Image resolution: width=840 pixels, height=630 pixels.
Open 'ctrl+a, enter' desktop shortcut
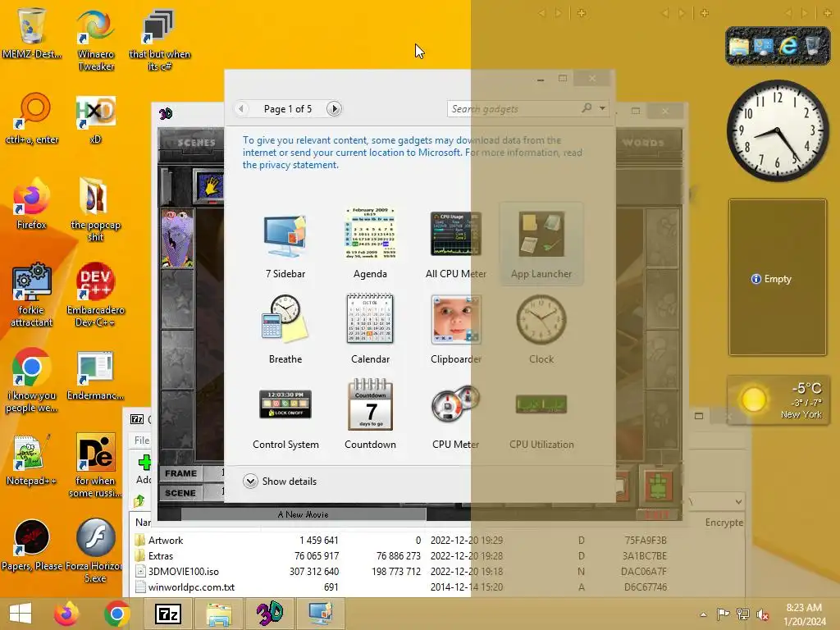tap(32, 118)
